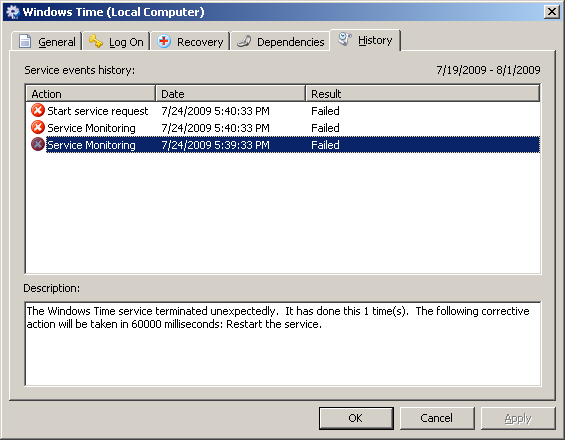Viewport: 568px width, 443px height.
Task: Select the History tab
Action: [365, 40]
